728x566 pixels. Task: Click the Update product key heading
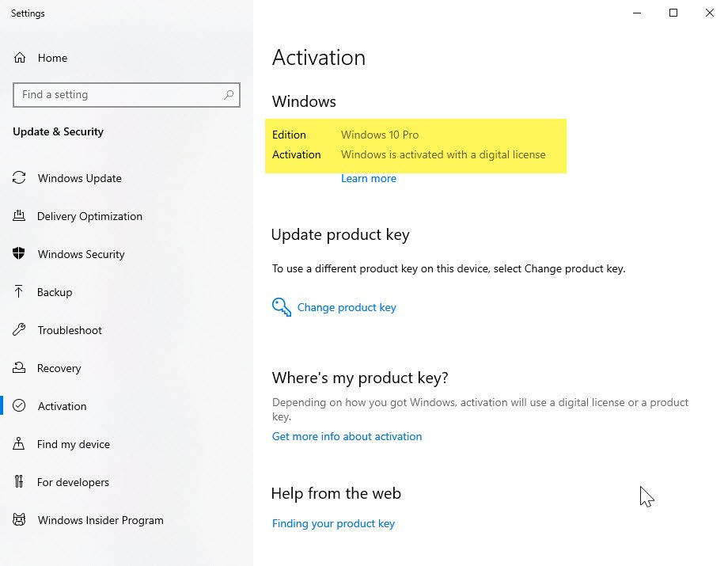[x=340, y=234]
